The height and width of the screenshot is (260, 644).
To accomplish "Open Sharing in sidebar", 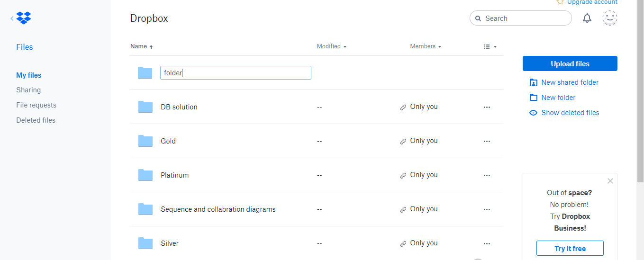I will click(x=28, y=90).
